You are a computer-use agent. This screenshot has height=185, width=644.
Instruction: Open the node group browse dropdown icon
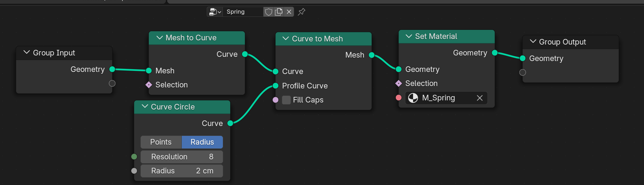click(215, 12)
